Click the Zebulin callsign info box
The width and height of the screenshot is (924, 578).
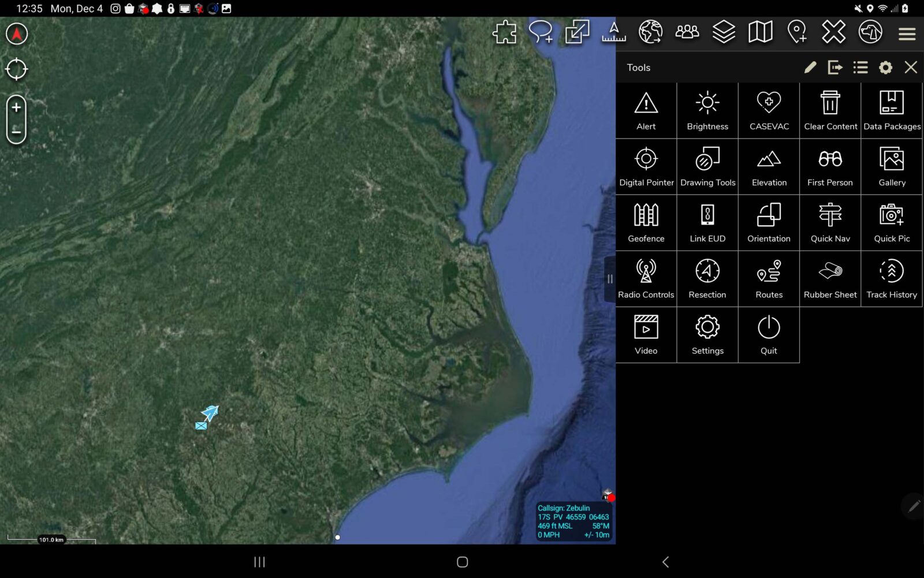573,521
